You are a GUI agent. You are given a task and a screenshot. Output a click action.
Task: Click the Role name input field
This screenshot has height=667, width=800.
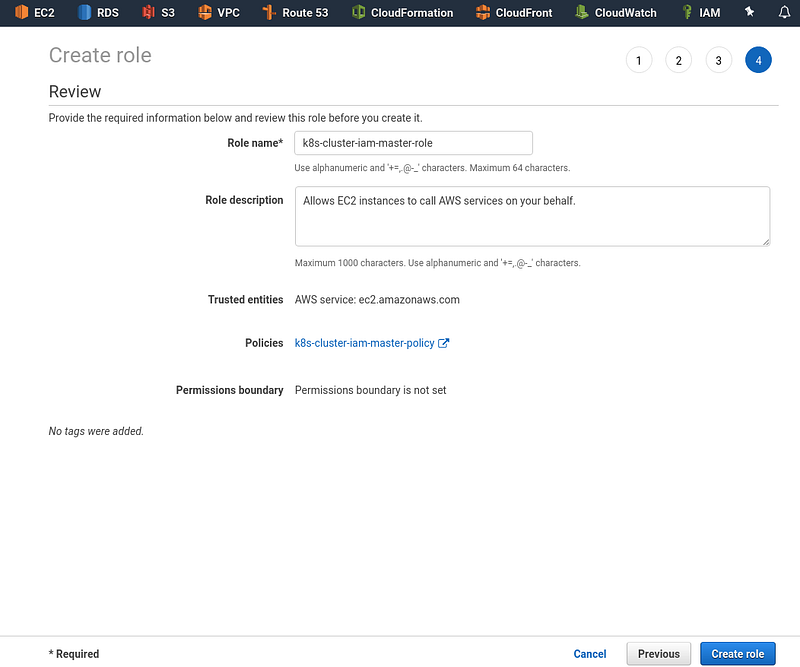(x=413, y=143)
